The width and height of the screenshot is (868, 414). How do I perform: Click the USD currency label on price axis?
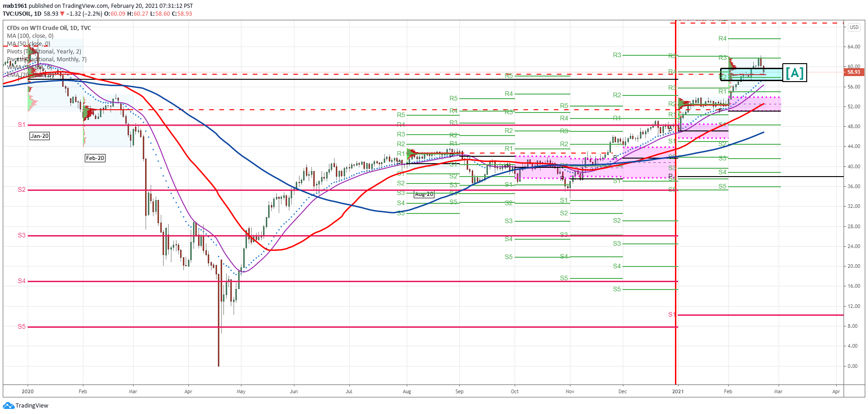coord(854,27)
